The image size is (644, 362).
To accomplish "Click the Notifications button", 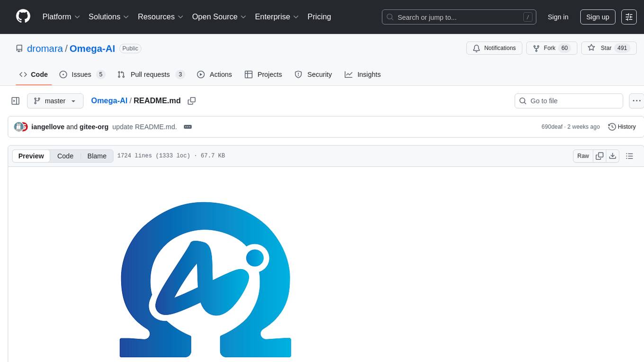I will pyautogui.click(x=494, y=48).
